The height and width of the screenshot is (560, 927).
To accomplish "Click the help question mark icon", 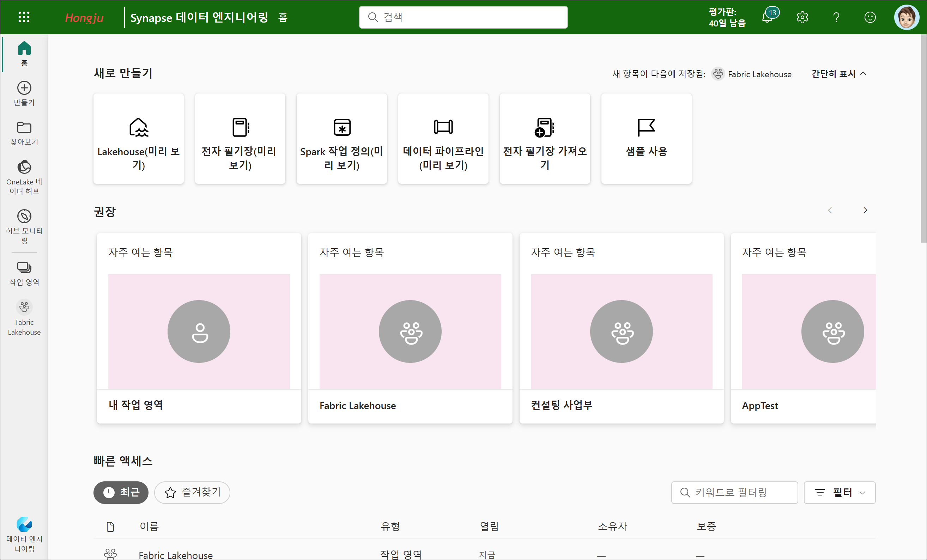I will [836, 17].
